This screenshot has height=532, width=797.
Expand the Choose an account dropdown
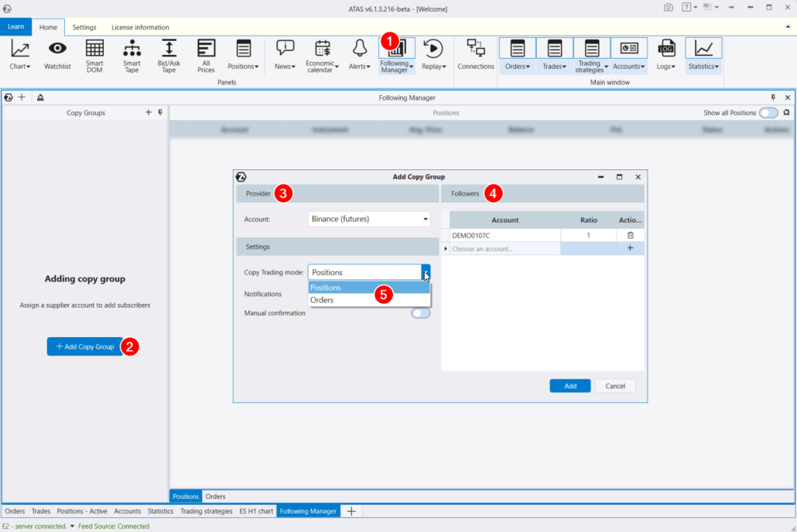(x=505, y=247)
